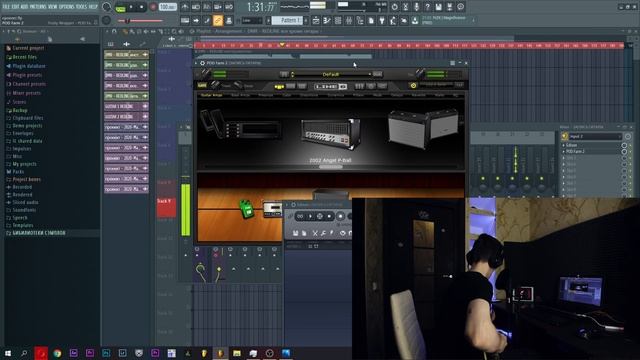Screen dimensions: 640x360
Task: Open Playlist window menu arrow
Action: (x=107, y=31)
